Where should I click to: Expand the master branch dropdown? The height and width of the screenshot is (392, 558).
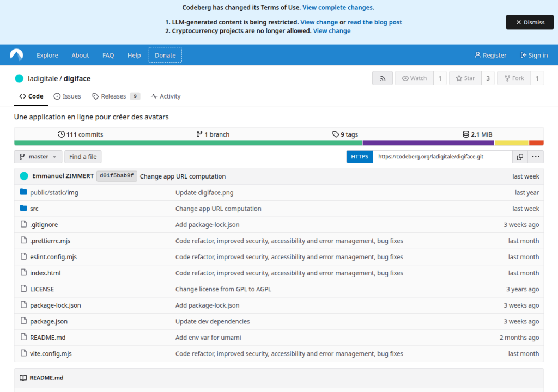[38, 156]
